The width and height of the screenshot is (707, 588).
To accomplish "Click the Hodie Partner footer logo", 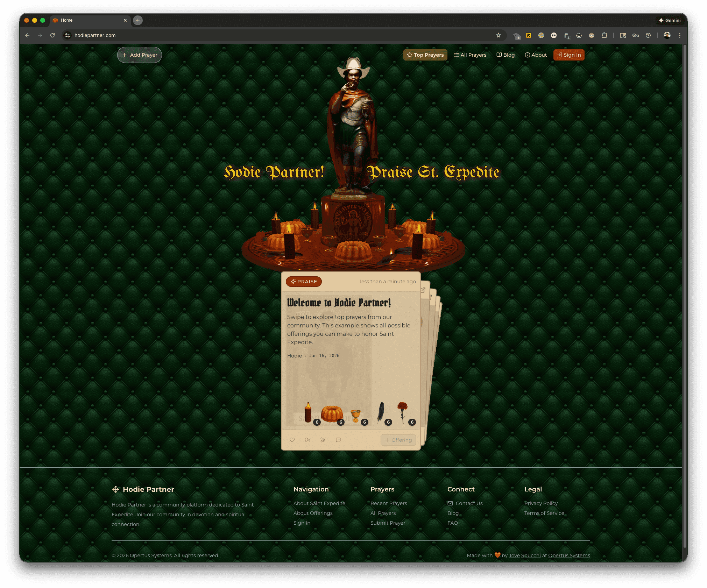I will 143,489.
